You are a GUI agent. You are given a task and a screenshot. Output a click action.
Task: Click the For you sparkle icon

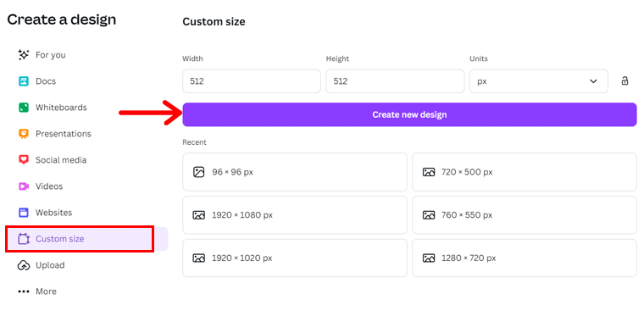[24, 54]
